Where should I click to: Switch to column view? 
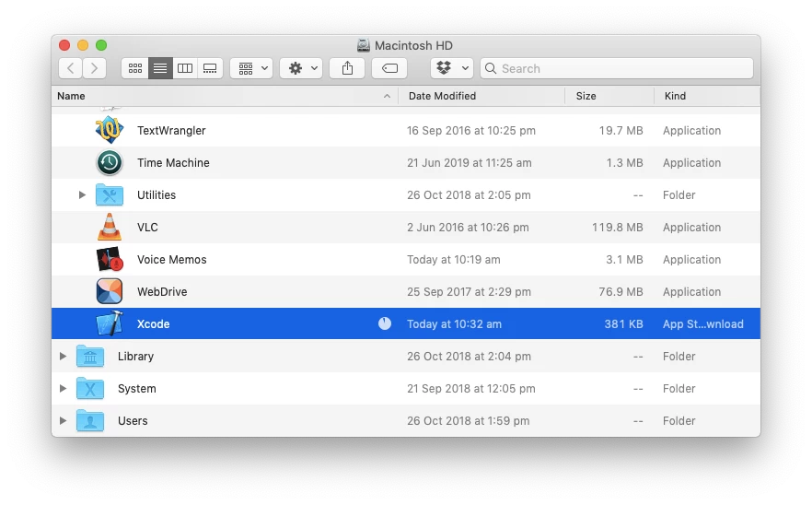(185, 68)
